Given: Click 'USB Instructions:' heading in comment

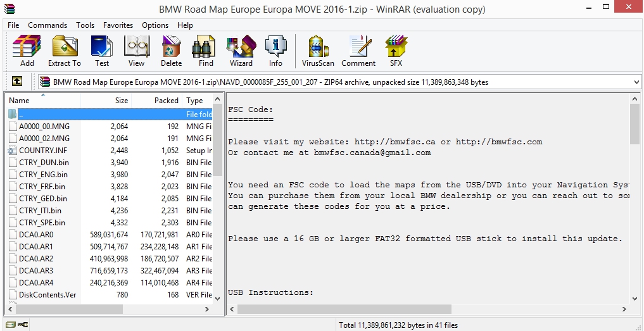Looking at the screenshot, I should 271,292.
